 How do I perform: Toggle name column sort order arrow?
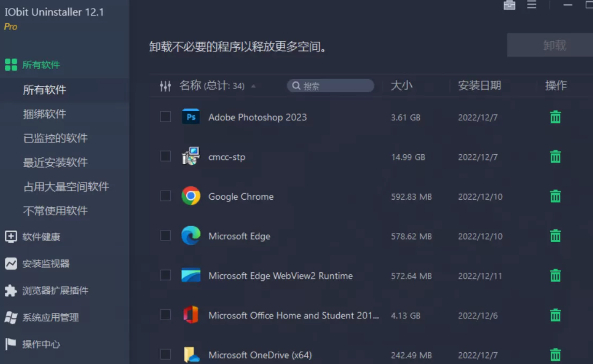tap(253, 86)
